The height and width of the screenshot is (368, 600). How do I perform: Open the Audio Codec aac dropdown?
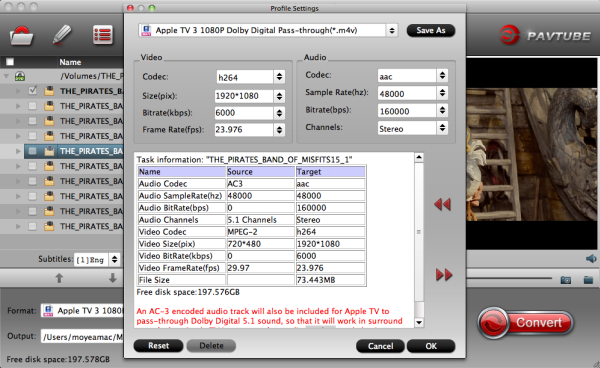(x=442, y=75)
